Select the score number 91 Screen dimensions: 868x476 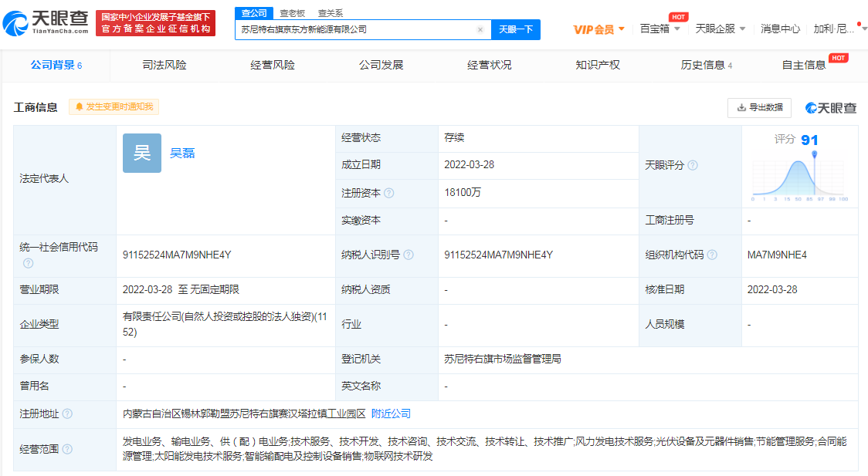(809, 140)
